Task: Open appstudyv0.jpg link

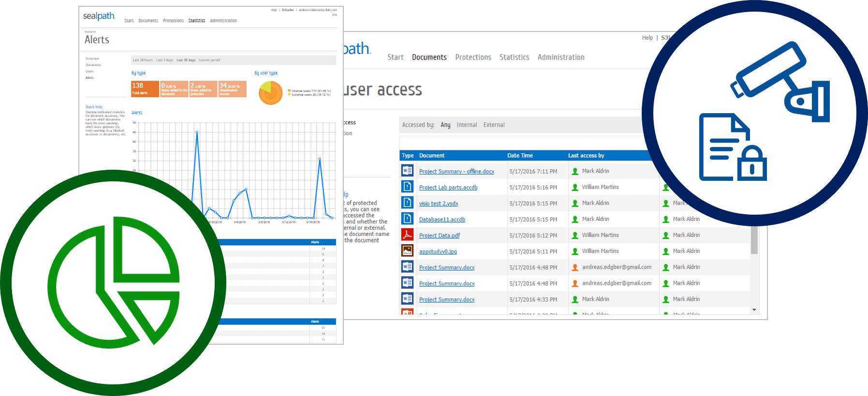Action: coord(438,251)
